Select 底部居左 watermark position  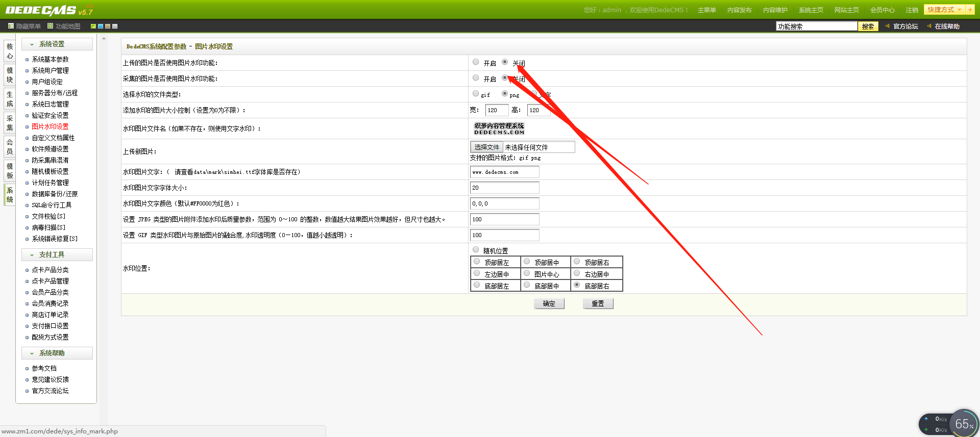click(x=477, y=285)
